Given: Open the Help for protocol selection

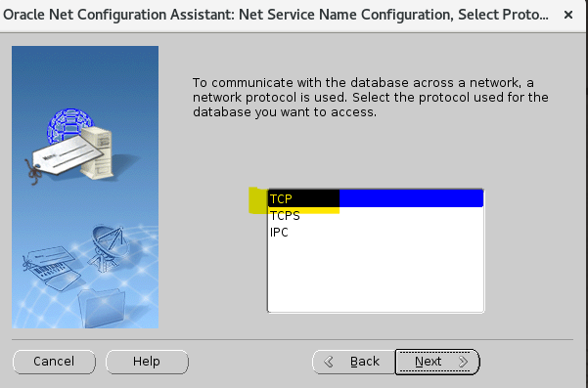Looking at the screenshot, I should click(147, 362).
